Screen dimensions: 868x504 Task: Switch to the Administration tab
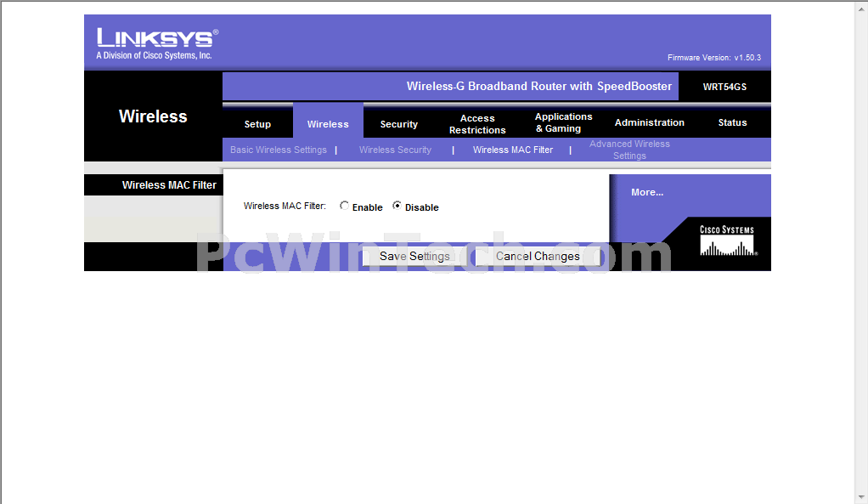[x=650, y=122]
